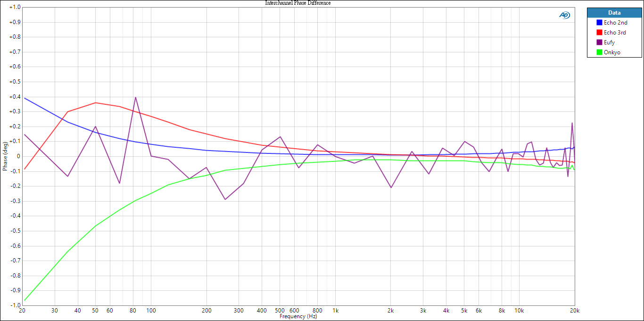644x321 pixels.
Task: Click the 50 frequency axis label
Action: coord(95,311)
